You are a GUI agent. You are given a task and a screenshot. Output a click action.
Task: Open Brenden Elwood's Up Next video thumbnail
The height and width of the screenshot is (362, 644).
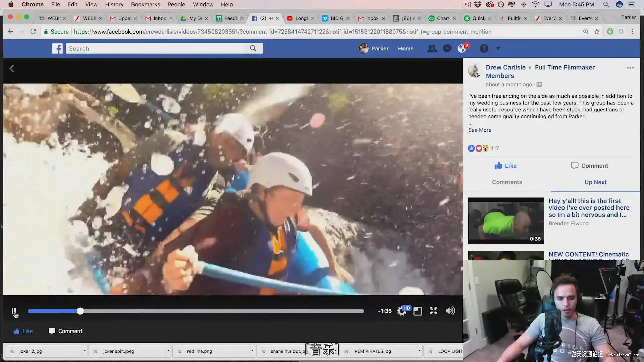[506, 221]
